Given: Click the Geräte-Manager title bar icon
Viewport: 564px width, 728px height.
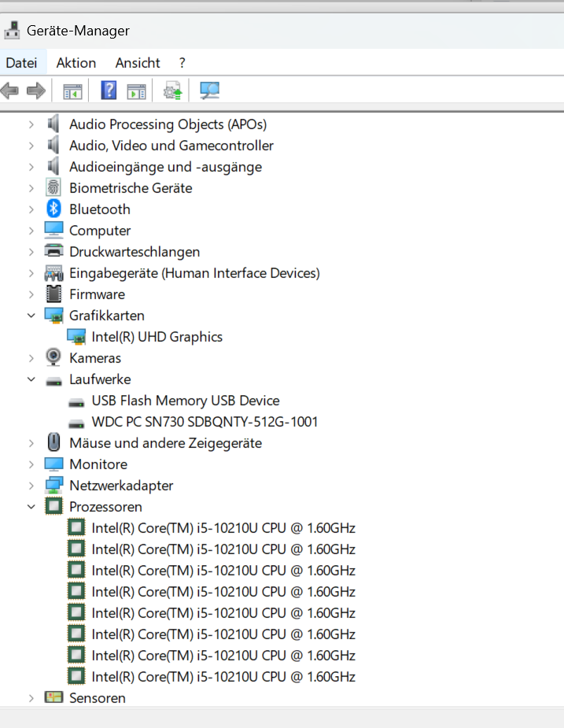Looking at the screenshot, I should tap(12, 30).
